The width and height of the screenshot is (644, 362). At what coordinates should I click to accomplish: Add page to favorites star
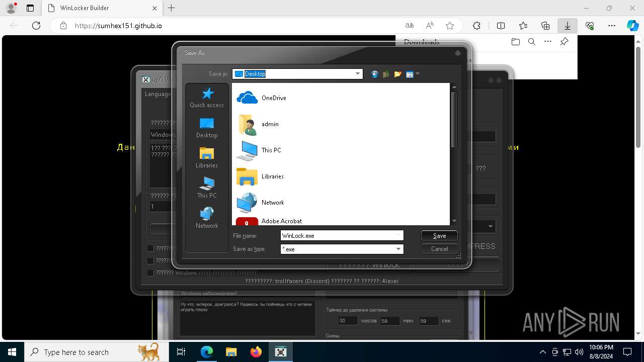(x=450, y=26)
